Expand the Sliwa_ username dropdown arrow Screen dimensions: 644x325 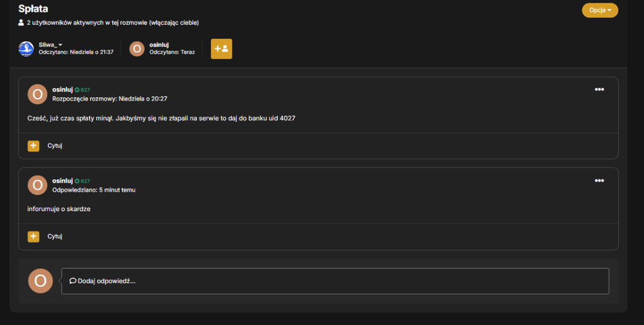pos(61,45)
